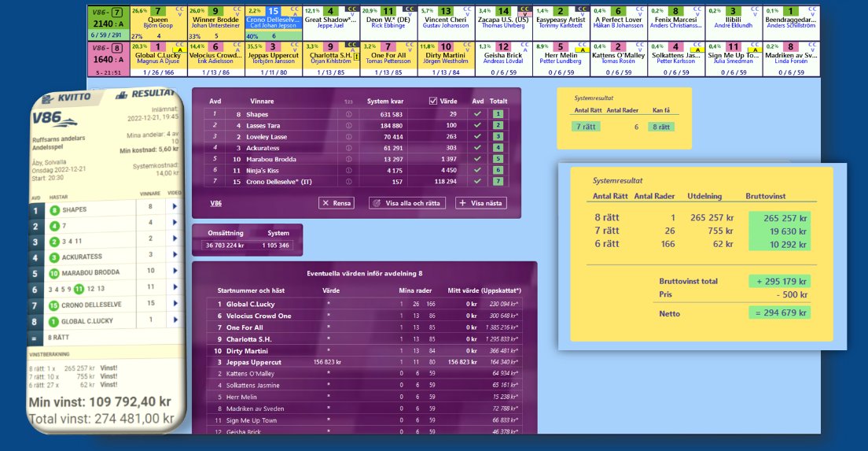Click the 265 257 kr Bruttovinst cell

[779, 218]
